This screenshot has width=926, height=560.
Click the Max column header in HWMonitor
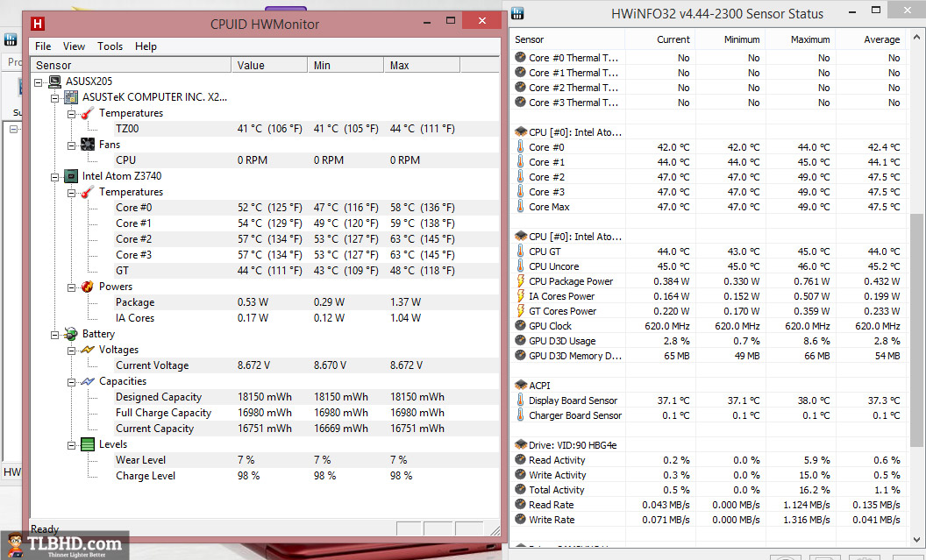click(x=422, y=65)
